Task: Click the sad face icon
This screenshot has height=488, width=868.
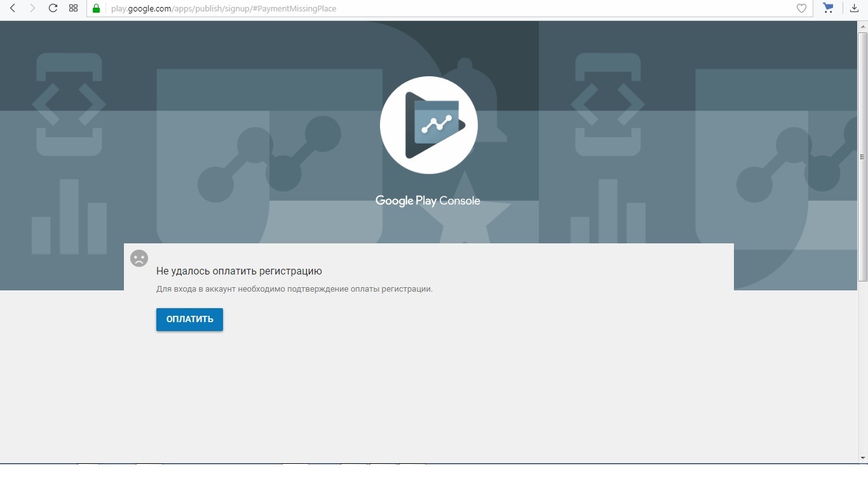Action: click(x=139, y=258)
